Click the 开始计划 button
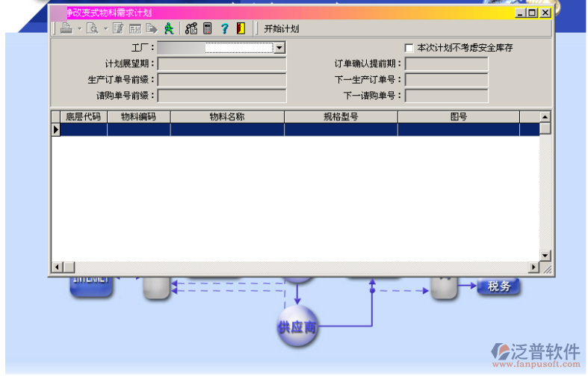 282,29
